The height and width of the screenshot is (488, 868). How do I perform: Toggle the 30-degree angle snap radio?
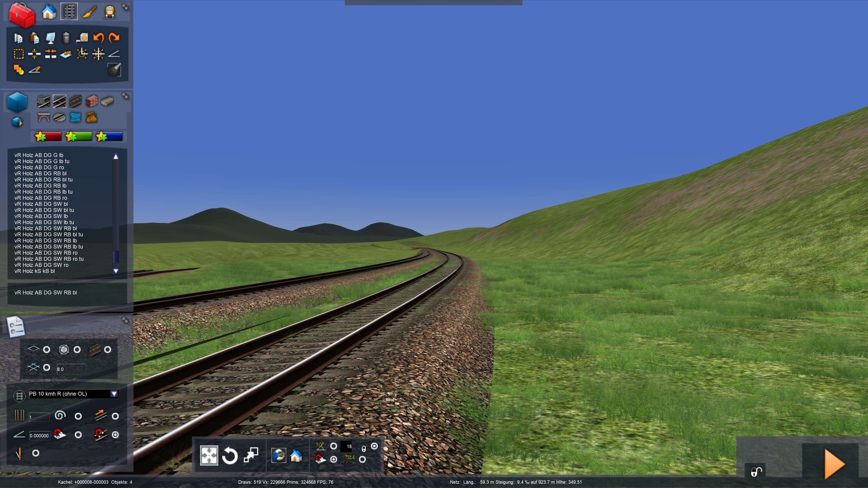[x=334, y=446]
